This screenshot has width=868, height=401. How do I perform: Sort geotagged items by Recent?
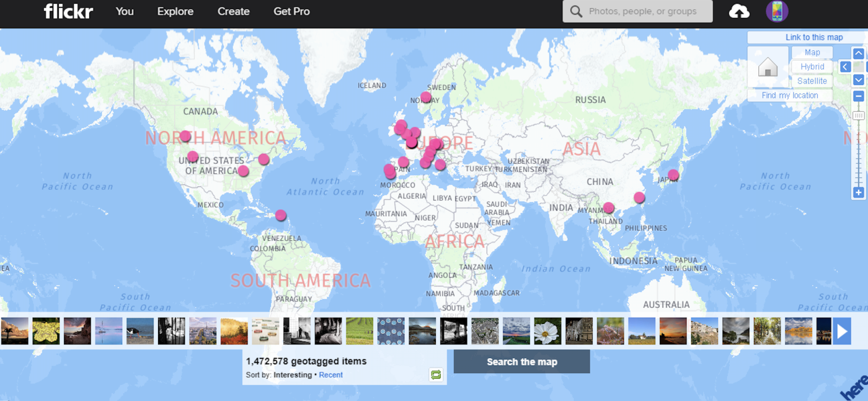click(330, 375)
